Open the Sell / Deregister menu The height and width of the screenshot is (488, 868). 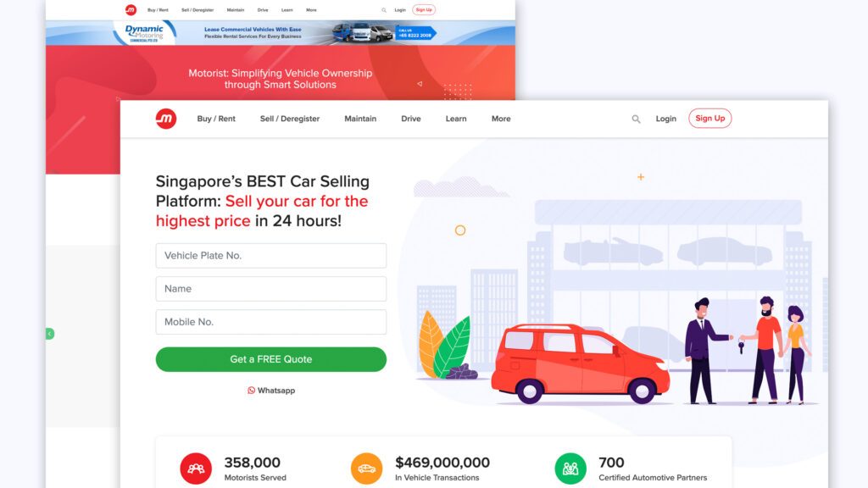tap(290, 119)
